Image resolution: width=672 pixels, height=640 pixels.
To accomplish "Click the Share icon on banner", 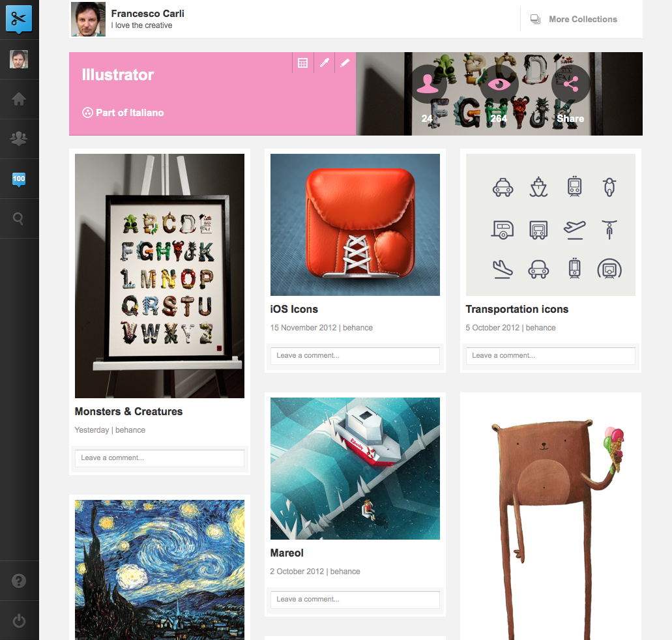I will (x=571, y=84).
